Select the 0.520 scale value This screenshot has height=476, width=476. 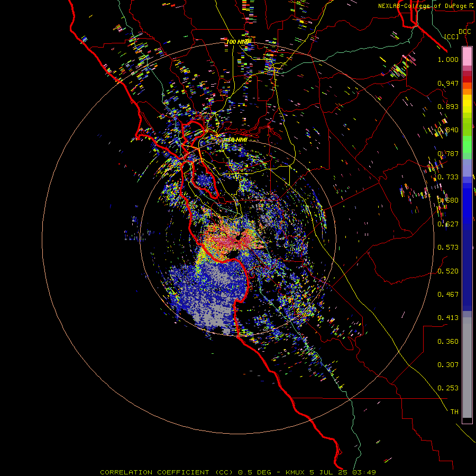pos(448,271)
